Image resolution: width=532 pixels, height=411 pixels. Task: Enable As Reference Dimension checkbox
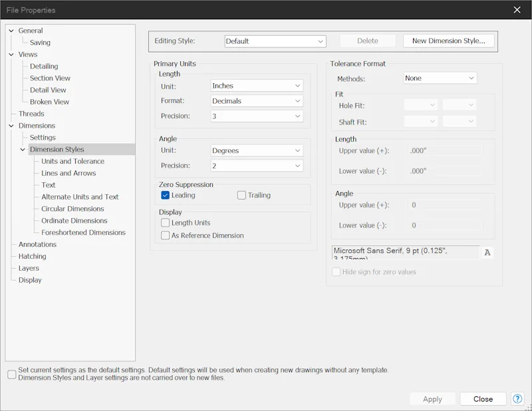[165, 235]
